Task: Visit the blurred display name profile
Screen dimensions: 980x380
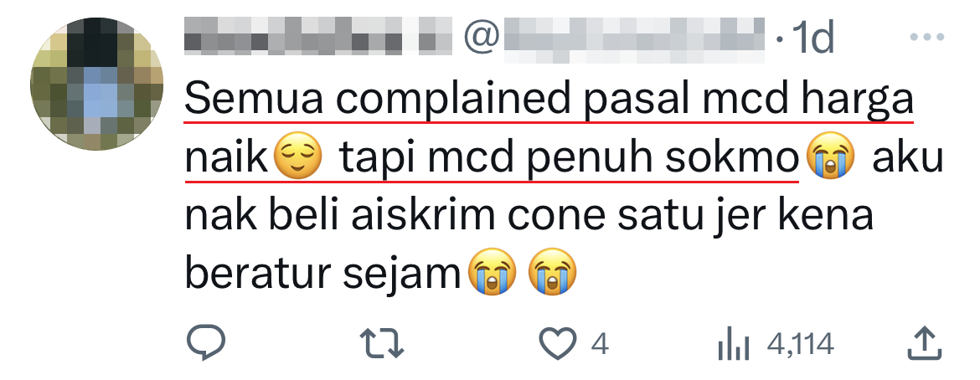Action: click(317, 36)
